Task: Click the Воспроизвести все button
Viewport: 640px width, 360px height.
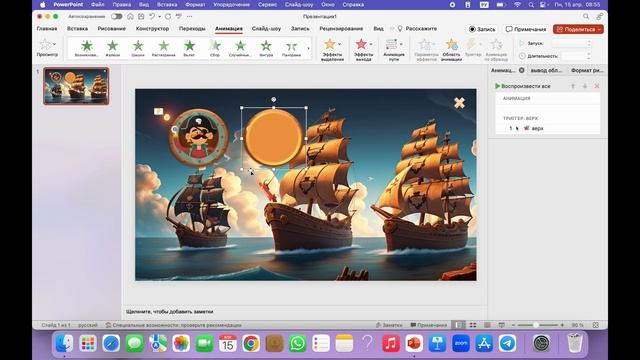Action: [523, 86]
